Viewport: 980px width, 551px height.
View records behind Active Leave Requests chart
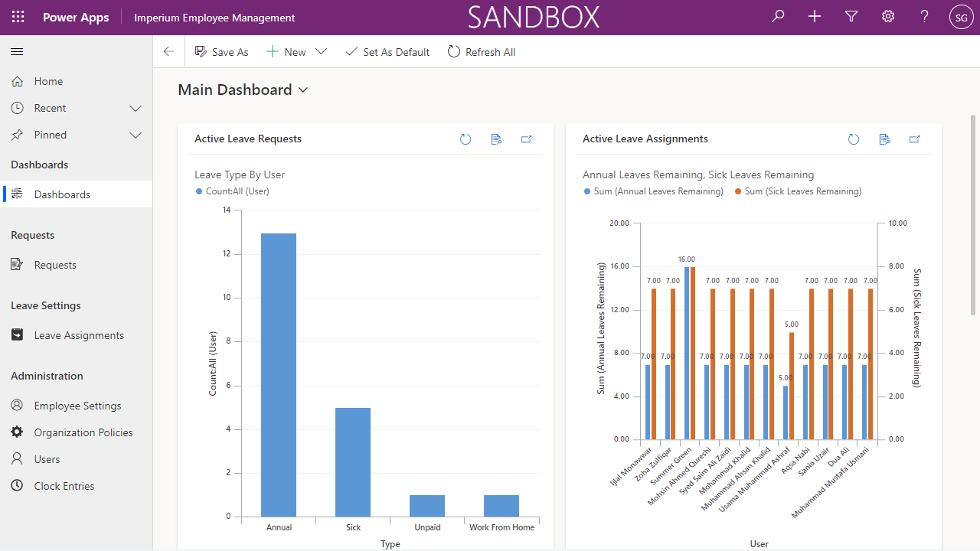click(496, 139)
